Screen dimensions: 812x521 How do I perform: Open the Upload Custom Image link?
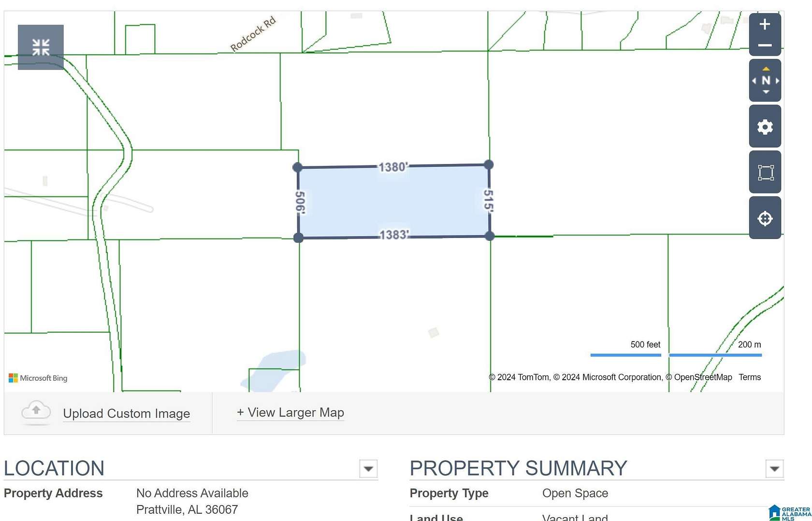pos(127,414)
